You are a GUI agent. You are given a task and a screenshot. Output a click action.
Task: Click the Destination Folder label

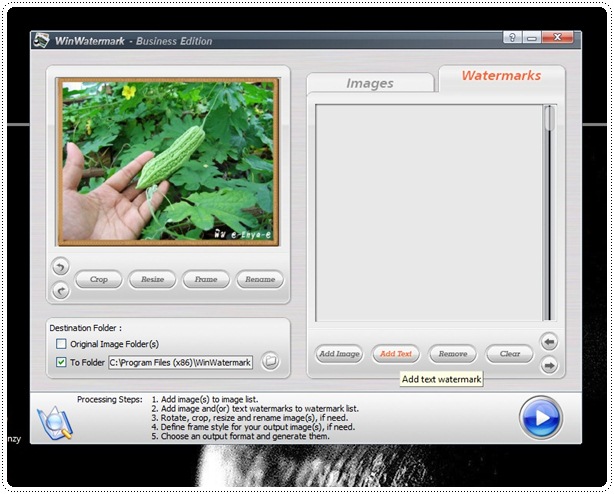85,328
